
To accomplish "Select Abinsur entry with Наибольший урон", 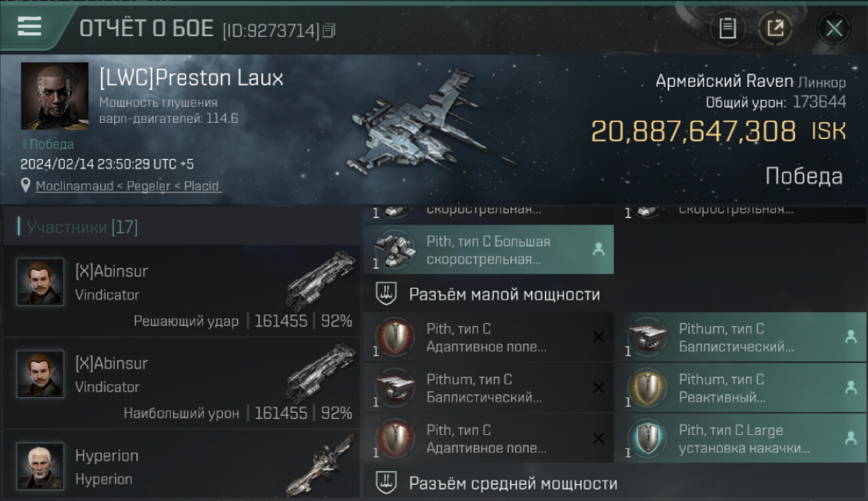I will point(182,383).
